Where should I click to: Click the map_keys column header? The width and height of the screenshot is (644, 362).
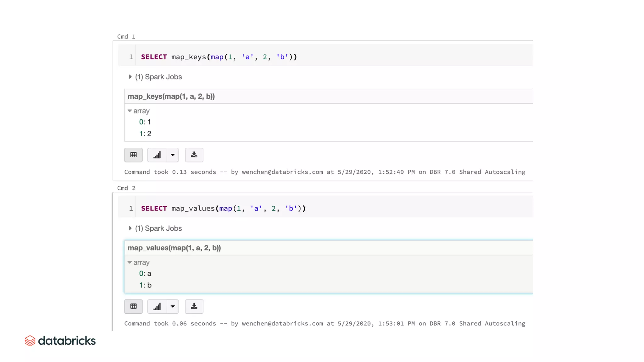click(171, 96)
